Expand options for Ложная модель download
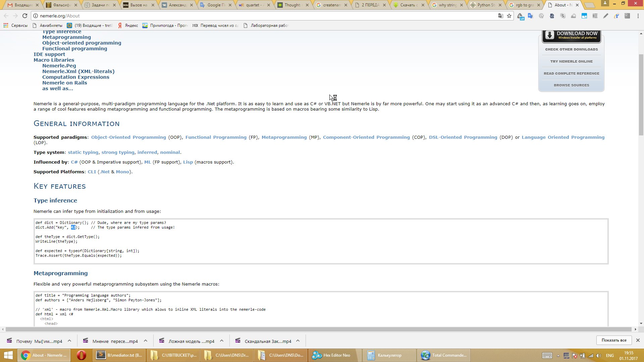Image resolution: width=644 pixels, height=362 pixels. (x=222, y=341)
